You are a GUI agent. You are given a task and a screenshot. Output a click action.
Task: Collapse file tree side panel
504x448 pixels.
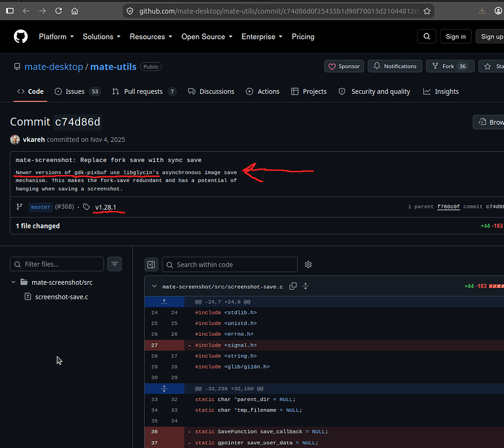(151, 265)
